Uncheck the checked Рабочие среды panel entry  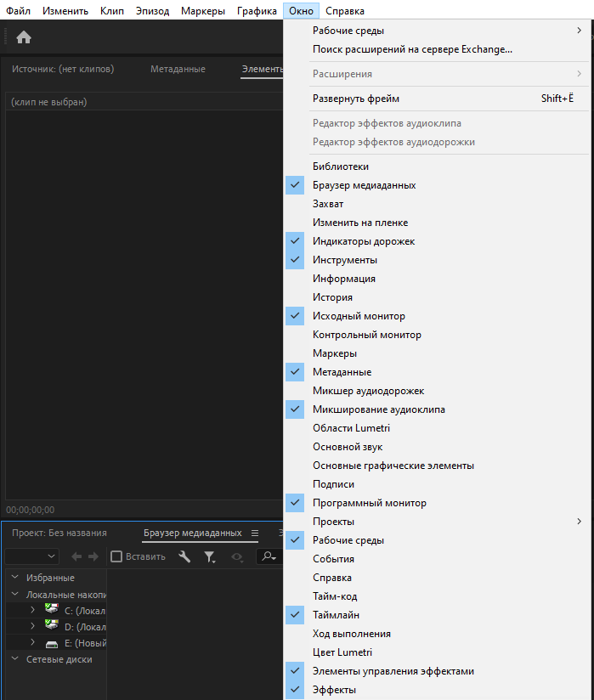pyautogui.click(x=436, y=540)
